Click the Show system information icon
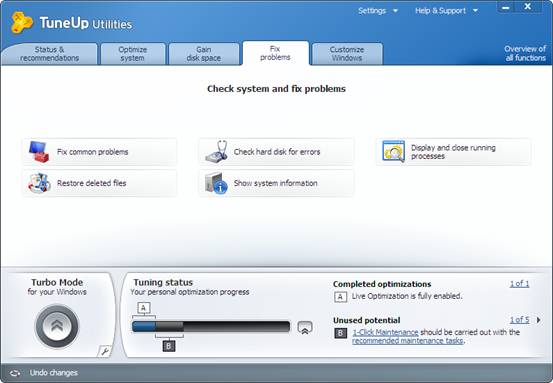The height and width of the screenshot is (383, 553). [x=216, y=183]
